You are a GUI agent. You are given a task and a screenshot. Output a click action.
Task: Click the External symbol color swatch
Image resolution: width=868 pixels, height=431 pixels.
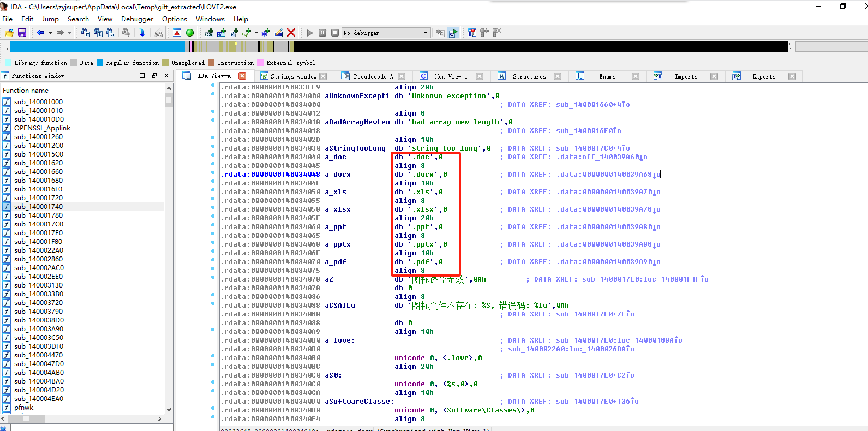click(x=260, y=63)
